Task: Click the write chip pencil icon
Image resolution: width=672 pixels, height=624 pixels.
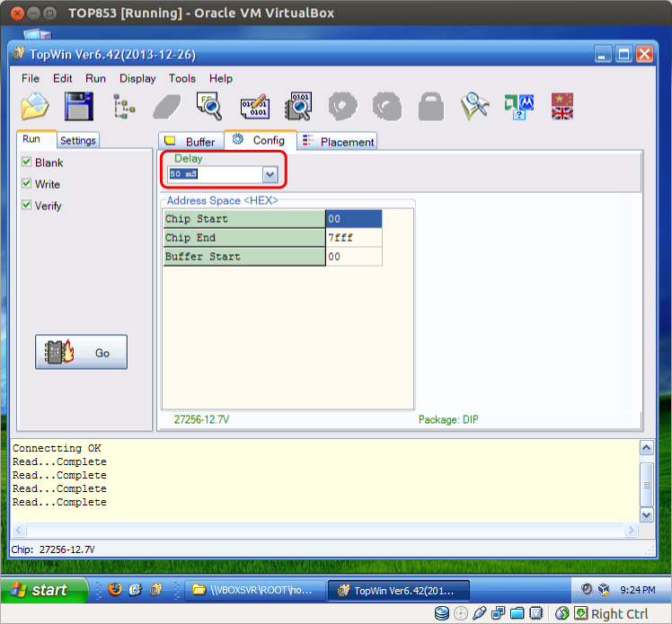Action: (254, 106)
